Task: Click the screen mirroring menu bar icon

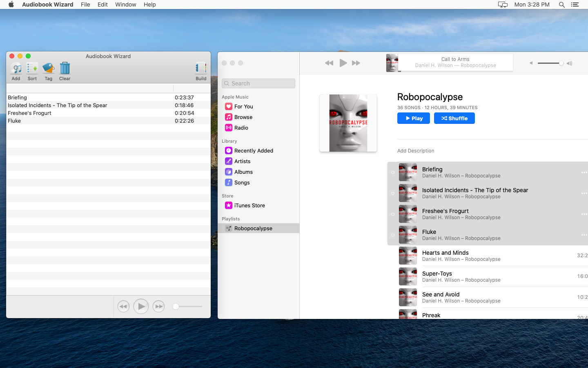Action: [x=503, y=4]
